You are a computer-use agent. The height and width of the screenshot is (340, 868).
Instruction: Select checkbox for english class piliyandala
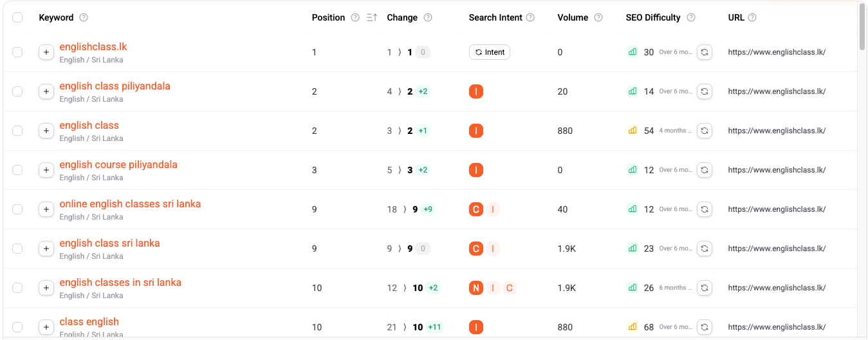(17, 91)
